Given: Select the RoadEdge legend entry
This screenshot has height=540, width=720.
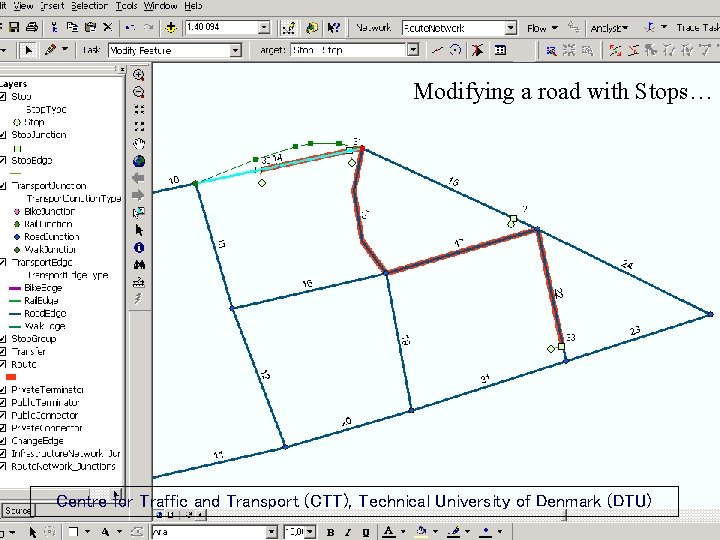Looking at the screenshot, I should coord(45,314).
